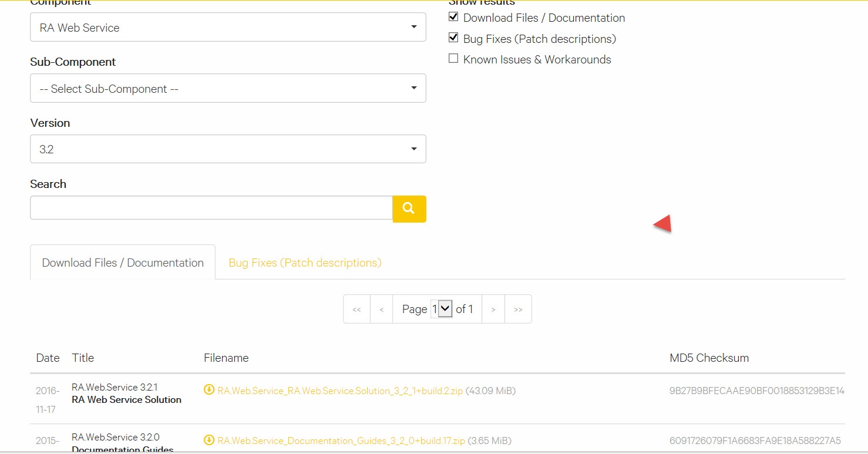
Task: Click the download icon beside RA.Web.Service Solution zip
Action: (209, 389)
